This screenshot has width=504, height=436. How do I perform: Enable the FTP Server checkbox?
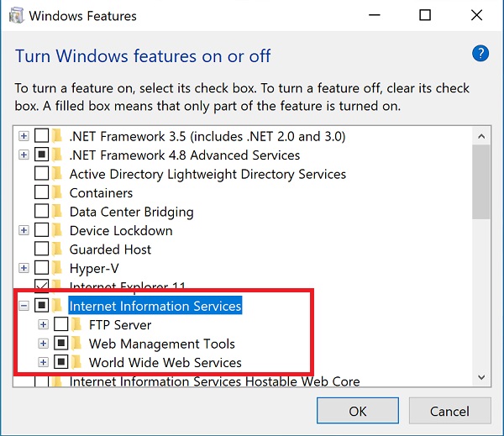pyautogui.click(x=60, y=324)
